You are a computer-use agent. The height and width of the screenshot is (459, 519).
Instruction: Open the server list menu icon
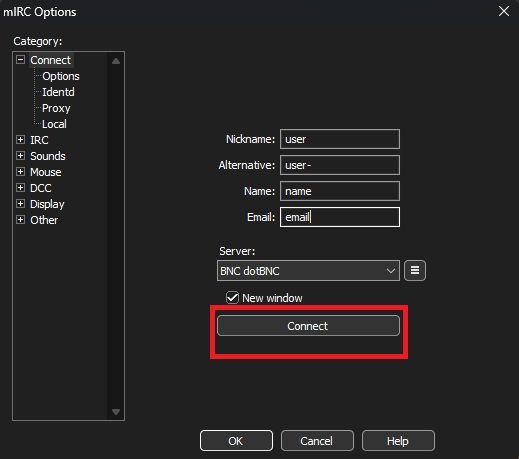click(415, 270)
